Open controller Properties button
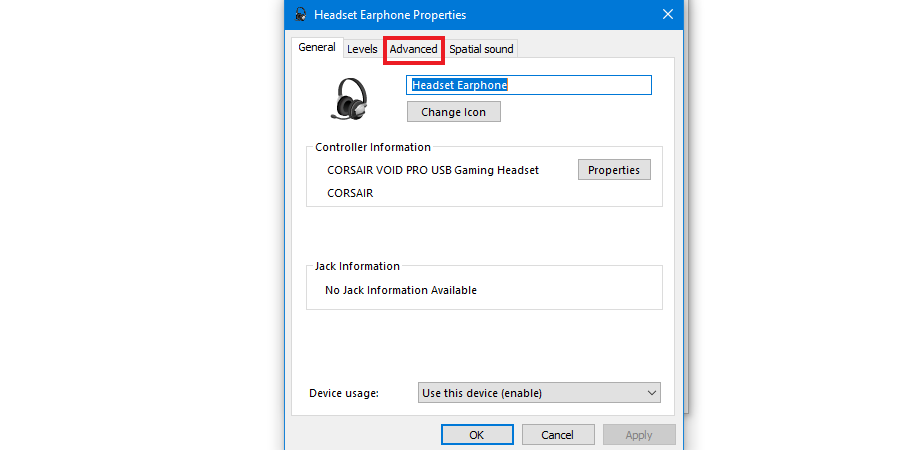The image size is (900, 450). (614, 170)
